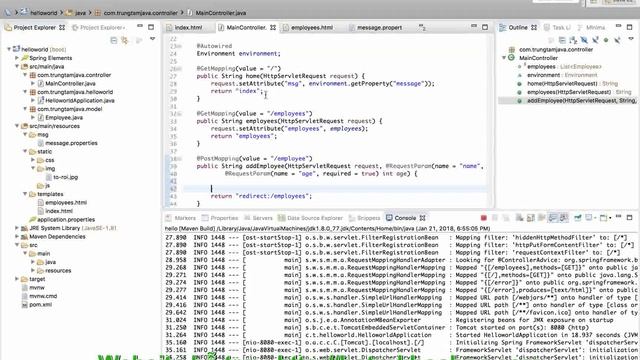
Task: Open the Data Source Explorer tab
Action: [x=310, y=218]
